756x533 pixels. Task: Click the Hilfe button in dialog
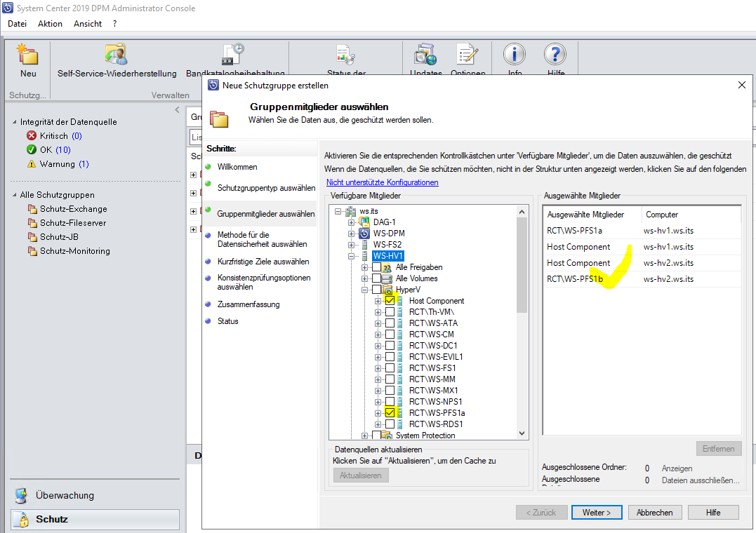(713, 512)
